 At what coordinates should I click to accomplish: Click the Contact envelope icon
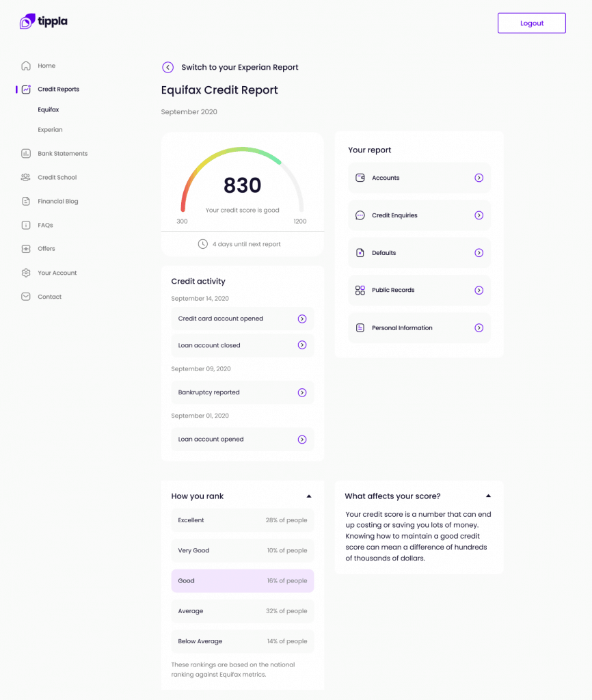[x=26, y=297]
